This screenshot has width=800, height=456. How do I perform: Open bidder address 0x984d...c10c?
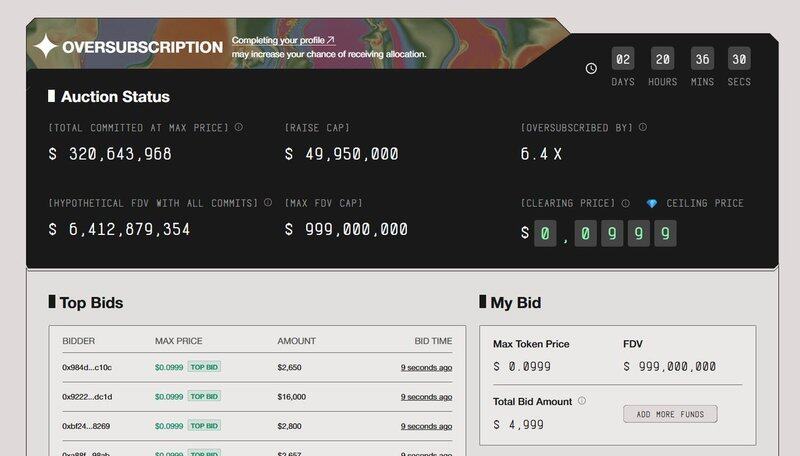point(87,367)
